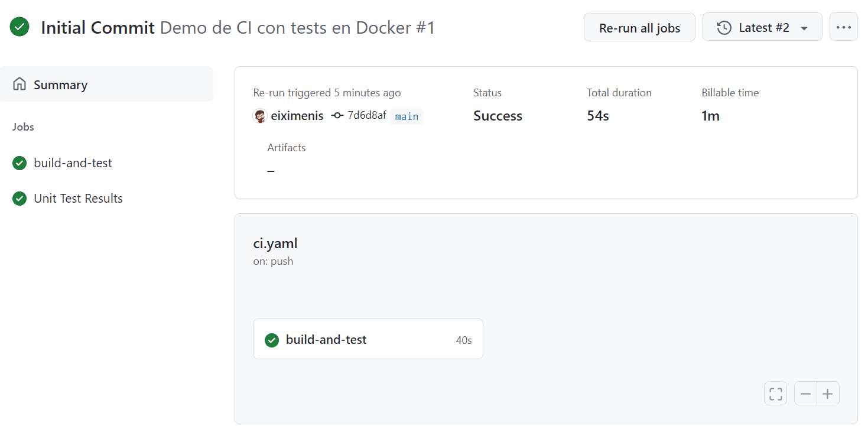Select build-and-test job in sidebar
Viewport: 868px width, 429px height.
click(x=73, y=163)
